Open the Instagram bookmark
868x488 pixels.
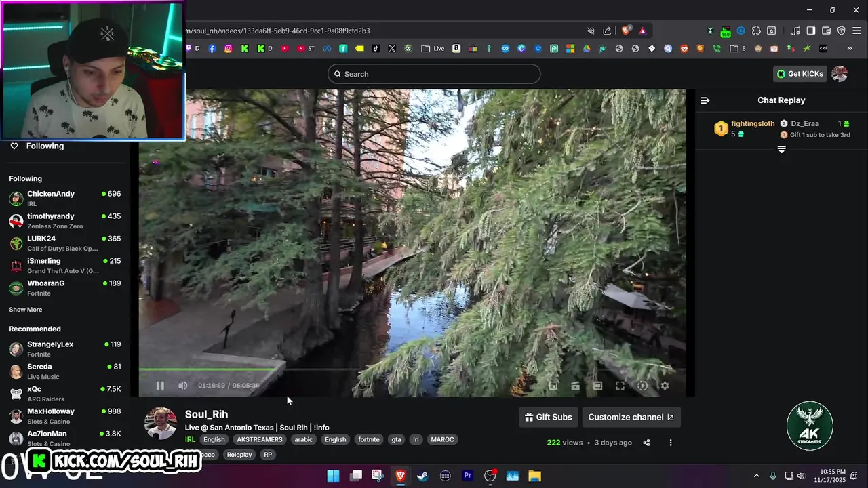(229, 49)
